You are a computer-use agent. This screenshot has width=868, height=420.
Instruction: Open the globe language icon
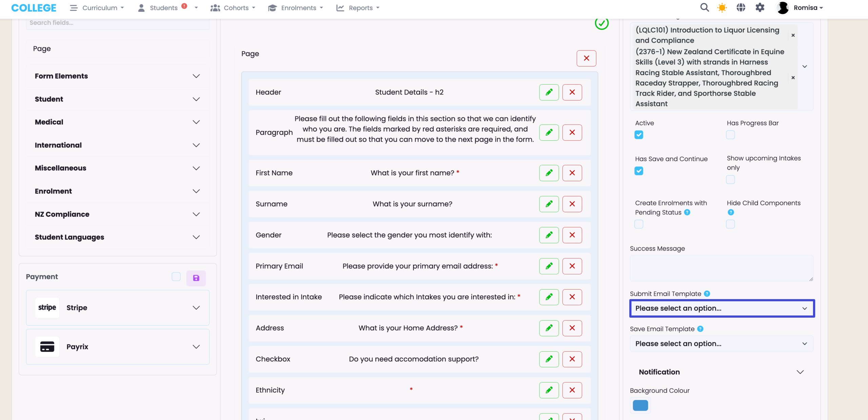click(741, 7)
